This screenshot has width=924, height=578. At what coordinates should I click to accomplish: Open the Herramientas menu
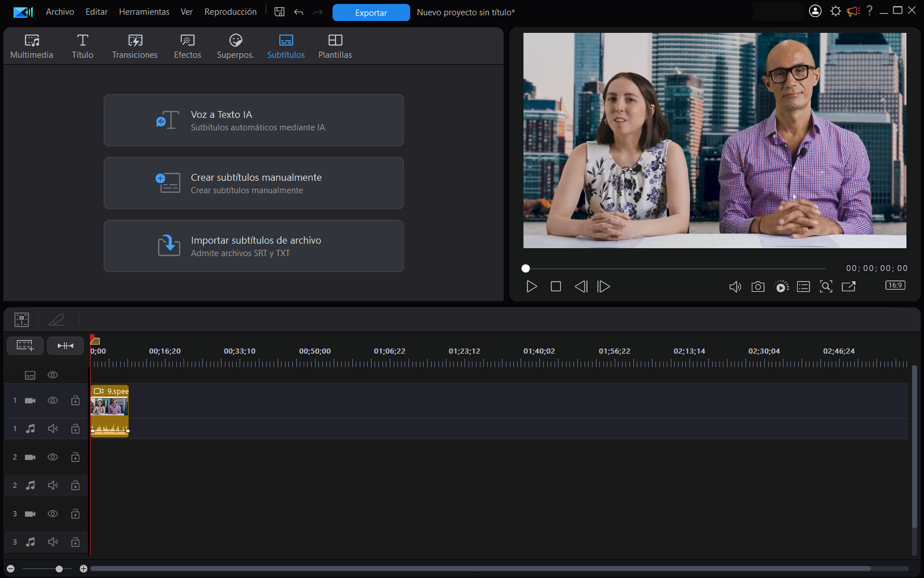coord(144,11)
